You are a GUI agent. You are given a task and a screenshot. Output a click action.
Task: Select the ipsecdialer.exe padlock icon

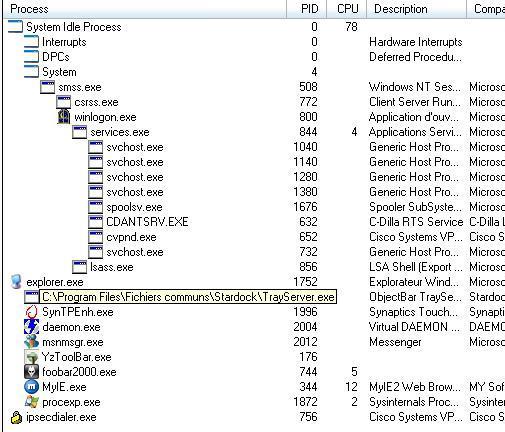tap(16, 417)
